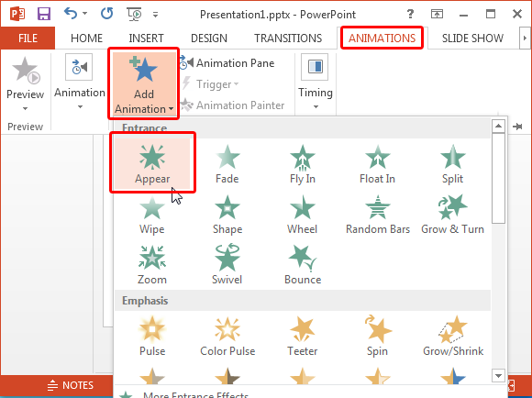Pick the Float In entrance effect
Screen dimensions: 532x398
[x=377, y=163]
